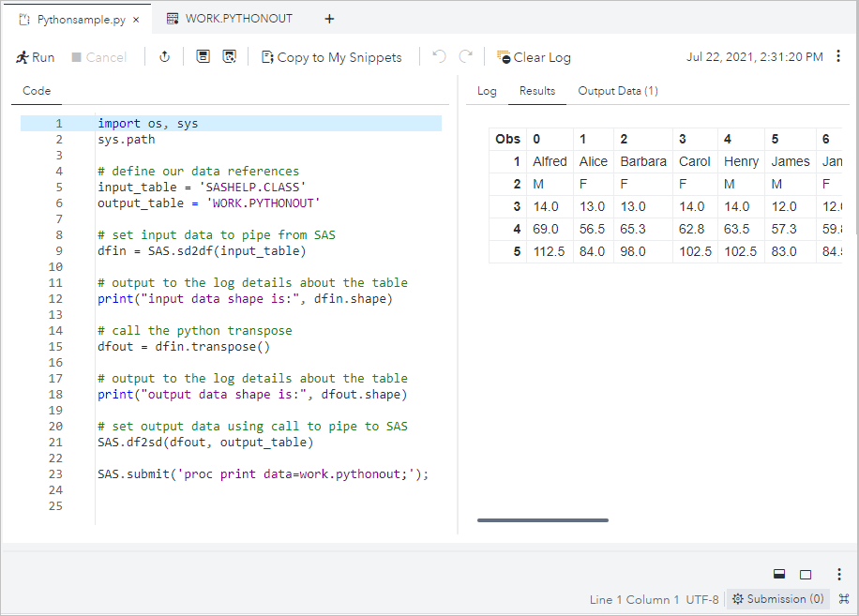The height and width of the screenshot is (616, 859).
Task: Open the toolbar more options menu
Action: pos(838,56)
